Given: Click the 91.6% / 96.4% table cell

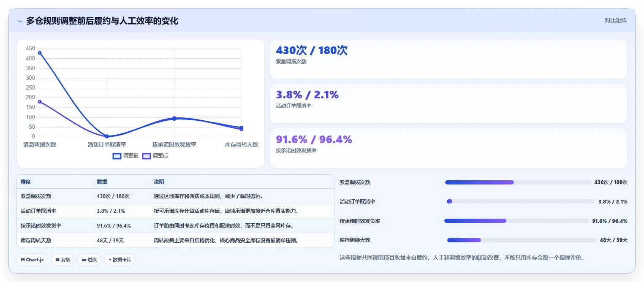Looking at the screenshot, I should [x=114, y=226].
